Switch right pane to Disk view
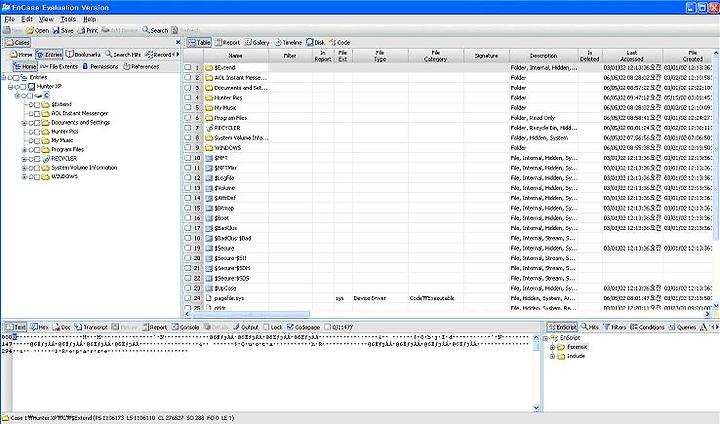 315,43
